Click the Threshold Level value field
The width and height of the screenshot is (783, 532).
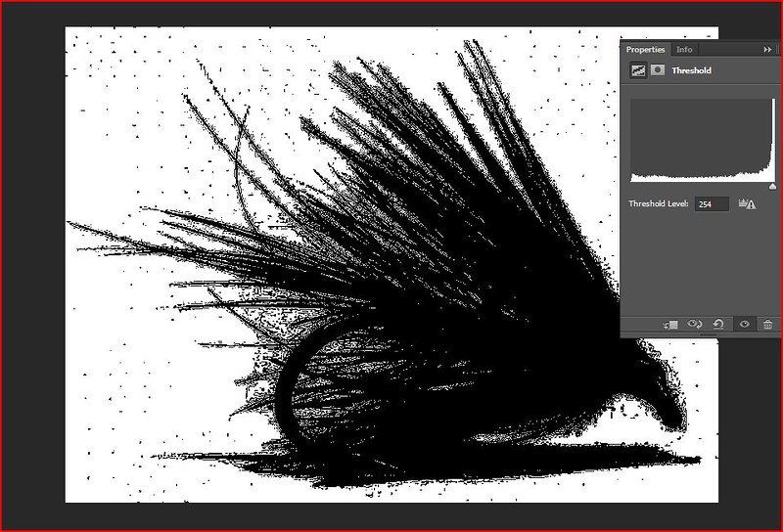pos(713,204)
